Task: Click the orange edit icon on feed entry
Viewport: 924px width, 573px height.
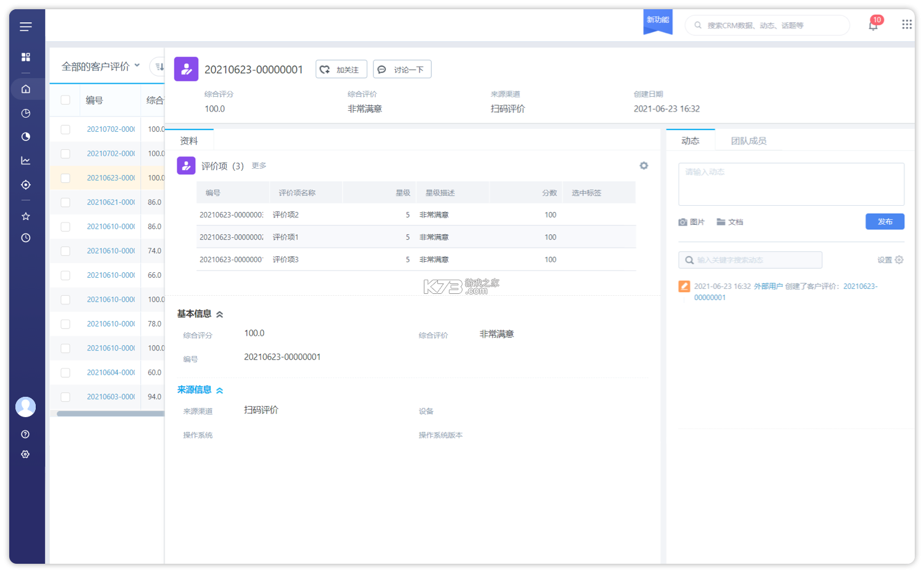Action: (684, 286)
